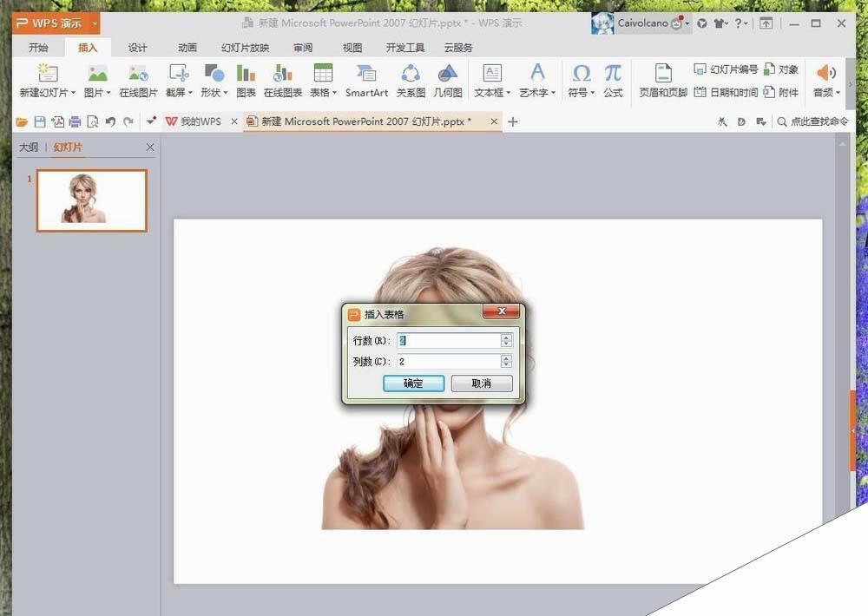Viewport: 868px width, 616px height.
Task: Open the 幻灯片放映 ribbon tab
Action: (x=245, y=48)
